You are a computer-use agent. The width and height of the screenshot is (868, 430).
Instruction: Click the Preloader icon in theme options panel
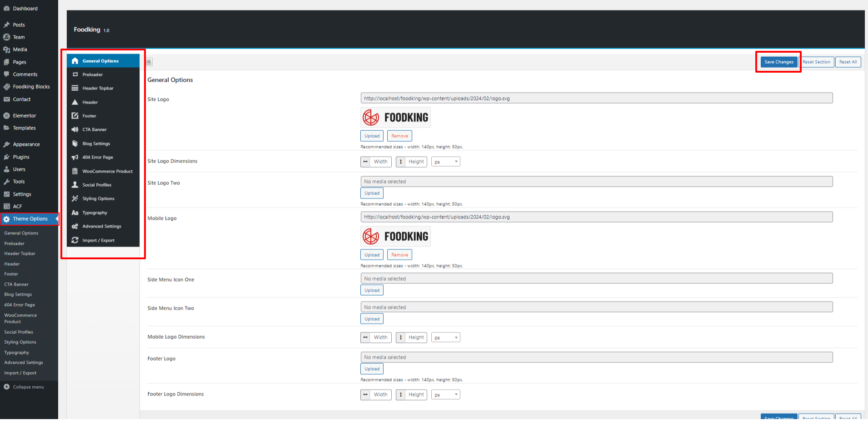pyautogui.click(x=75, y=74)
